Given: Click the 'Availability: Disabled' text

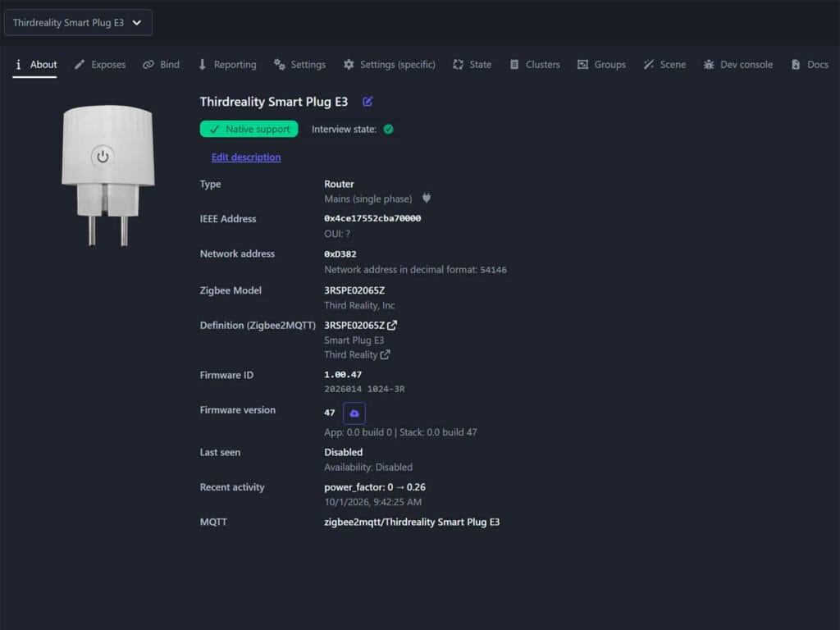Looking at the screenshot, I should pyautogui.click(x=368, y=467).
